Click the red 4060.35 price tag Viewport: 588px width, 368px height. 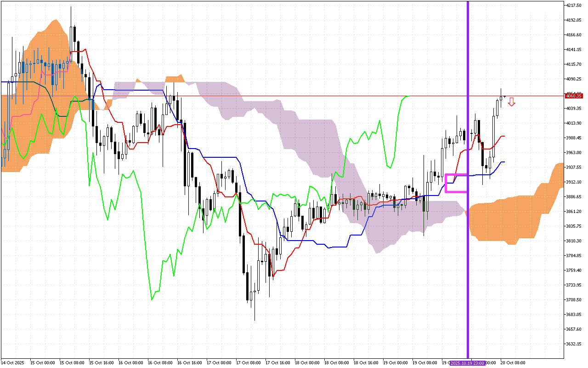pyautogui.click(x=573, y=96)
